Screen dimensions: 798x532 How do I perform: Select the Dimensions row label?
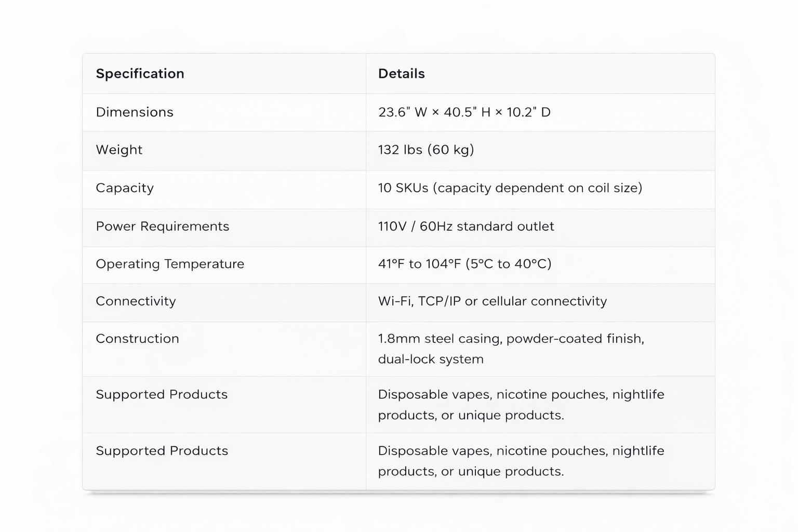[135, 112]
